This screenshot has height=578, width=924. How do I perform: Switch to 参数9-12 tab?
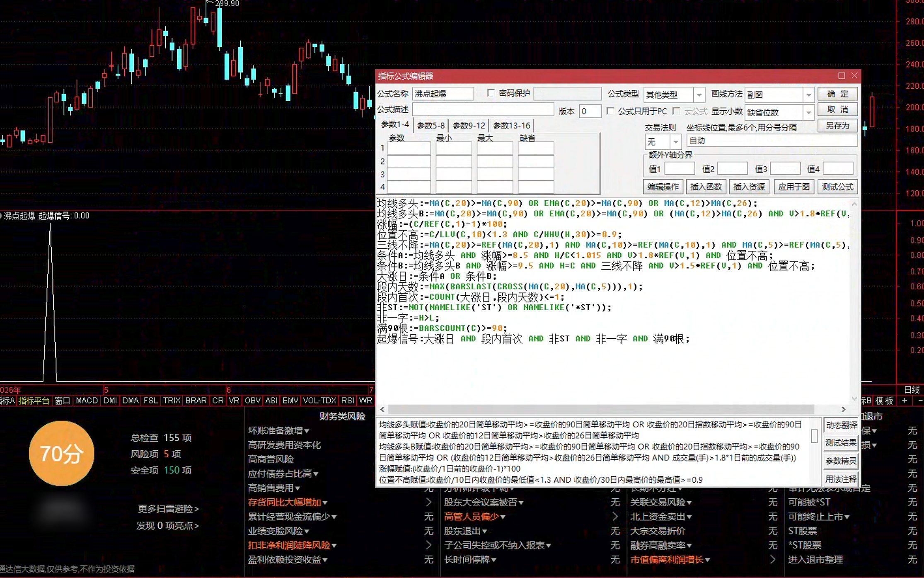pos(469,125)
